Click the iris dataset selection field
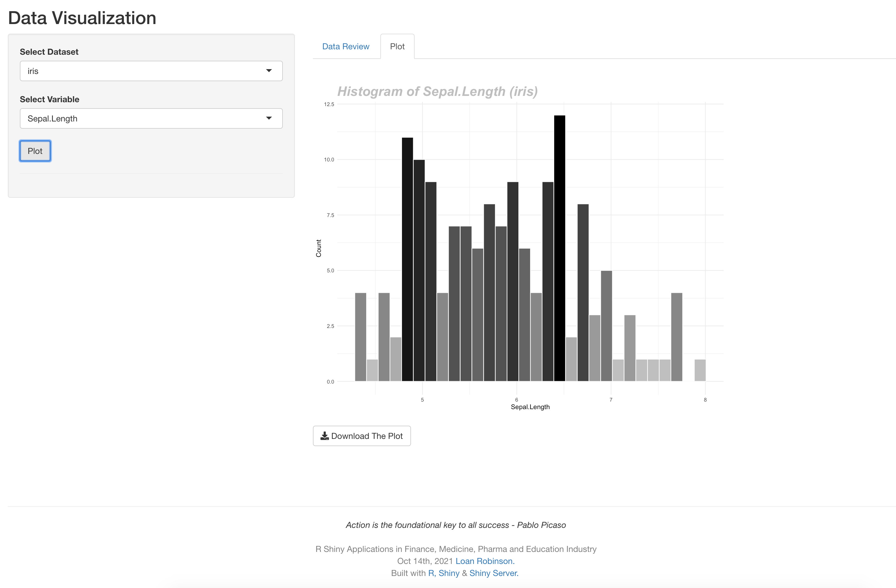 (x=143, y=71)
